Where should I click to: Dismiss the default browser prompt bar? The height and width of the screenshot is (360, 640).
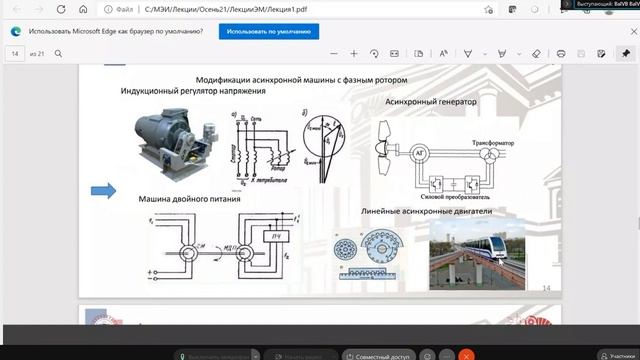tap(633, 31)
